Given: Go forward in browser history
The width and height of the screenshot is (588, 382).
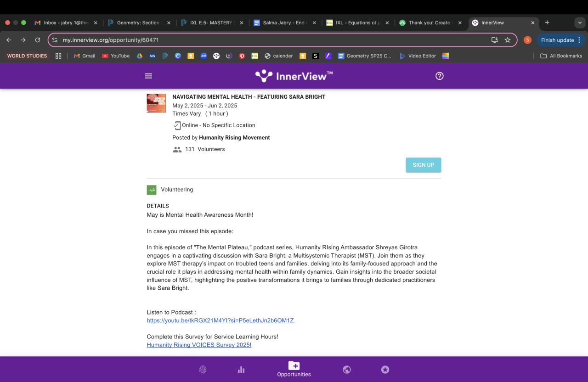Looking at the screenshot, I should point(23,40).
